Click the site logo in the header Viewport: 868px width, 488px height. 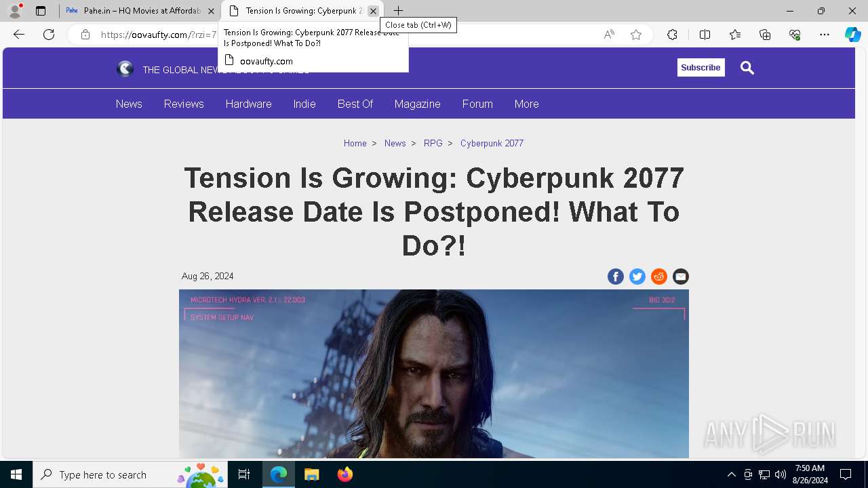(125, 68)
